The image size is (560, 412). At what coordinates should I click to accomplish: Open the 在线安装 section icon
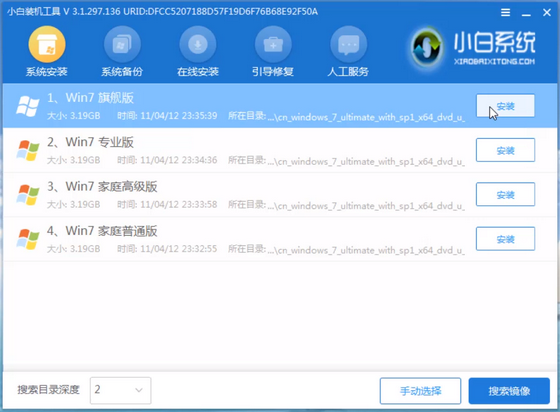tap(198, 44)
